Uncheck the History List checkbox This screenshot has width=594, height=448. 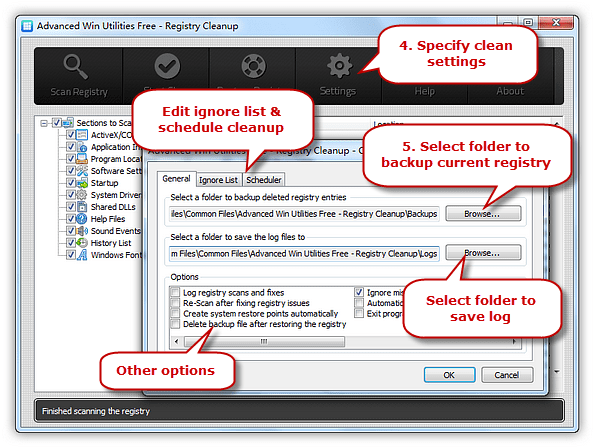tap(70, 243)
